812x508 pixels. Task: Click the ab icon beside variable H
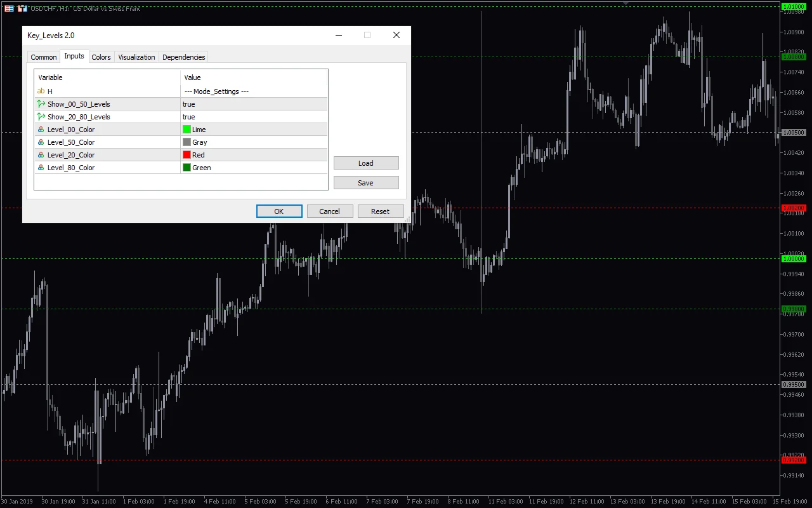tap(41, 91)
